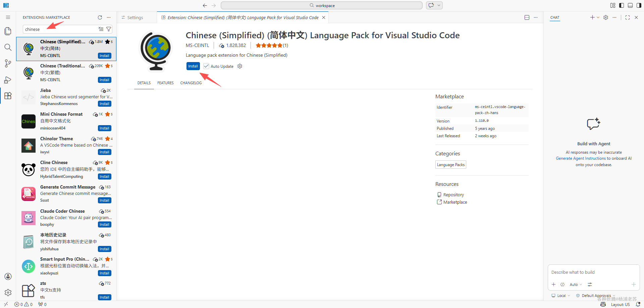Viewport: 644px width, 308px height.
Task: Open the Accounts menu icon
Action: [x=8, y=276]
